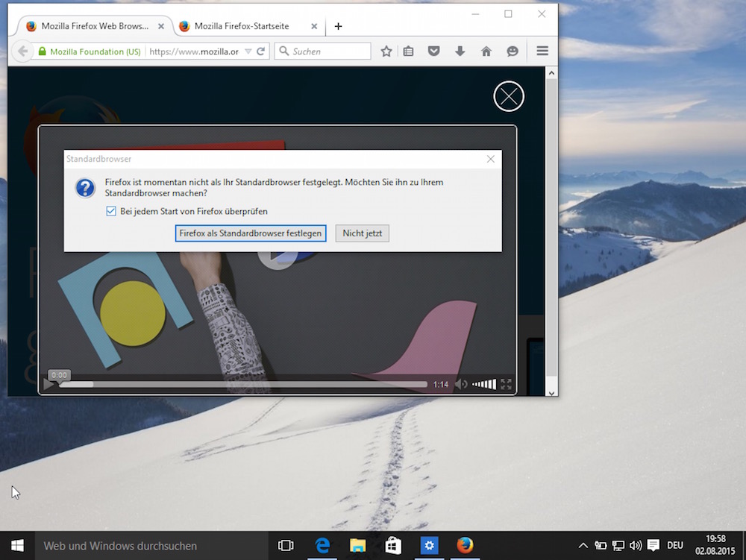The width and height of the screenshot is (746, 560).
Task: Mute the video speaker icon
Action: point(461,384)
